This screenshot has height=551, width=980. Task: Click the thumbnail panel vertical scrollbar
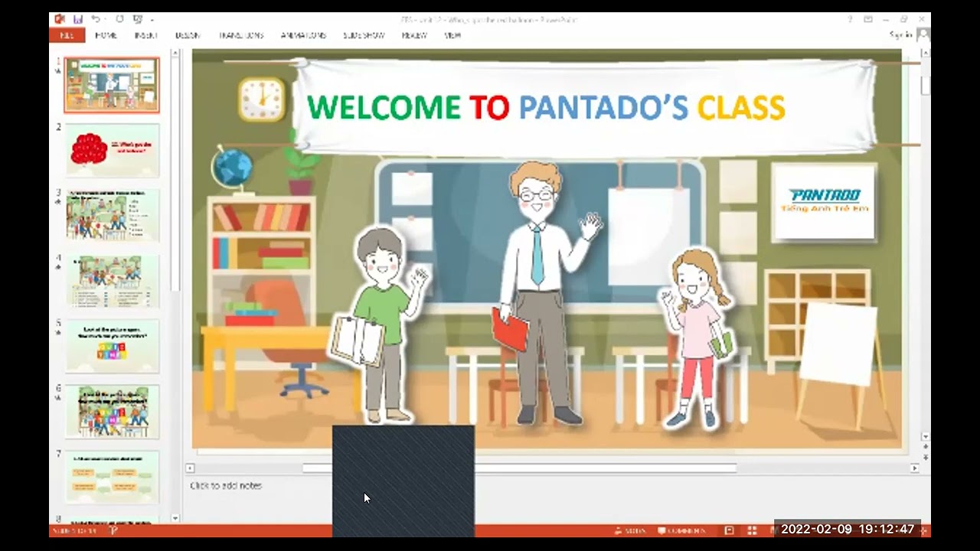[x=175, y=176]
